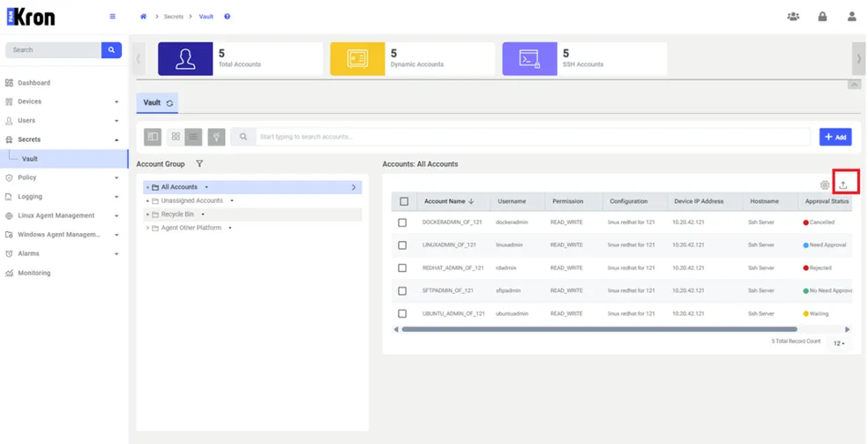Click the account search magnifier icon
The height and width of the screenshot is (444, 868).
[x=243, y=137]
